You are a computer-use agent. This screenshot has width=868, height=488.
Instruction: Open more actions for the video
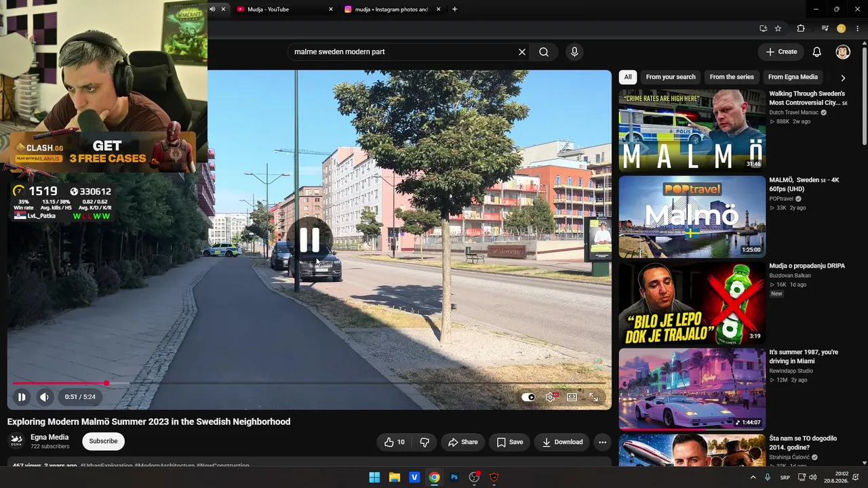pos(602,443)
